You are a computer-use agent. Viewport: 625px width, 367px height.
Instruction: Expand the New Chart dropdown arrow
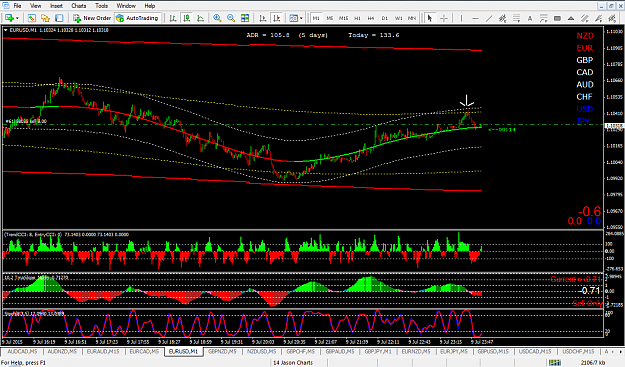coord(17,18)
